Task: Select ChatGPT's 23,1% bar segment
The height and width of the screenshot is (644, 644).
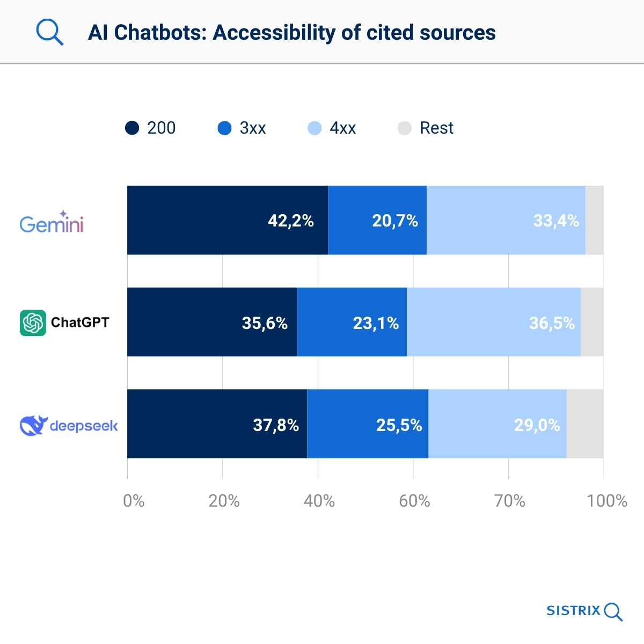Action: point(352,322)
